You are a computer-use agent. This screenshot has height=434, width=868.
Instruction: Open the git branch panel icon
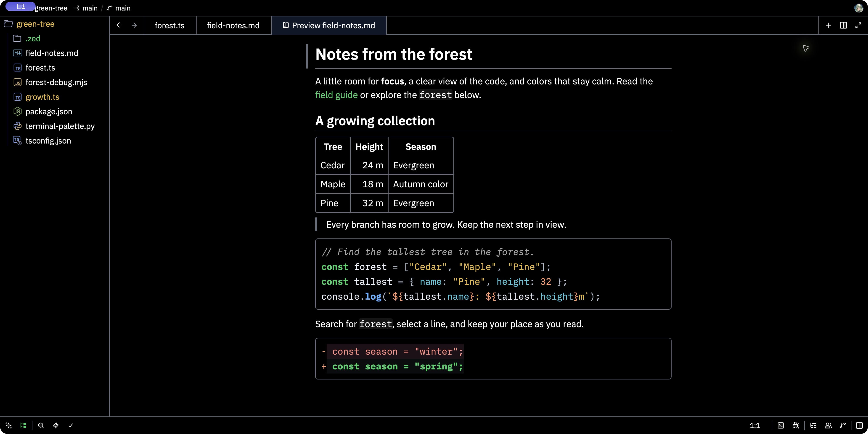click(x=843, y=425)
